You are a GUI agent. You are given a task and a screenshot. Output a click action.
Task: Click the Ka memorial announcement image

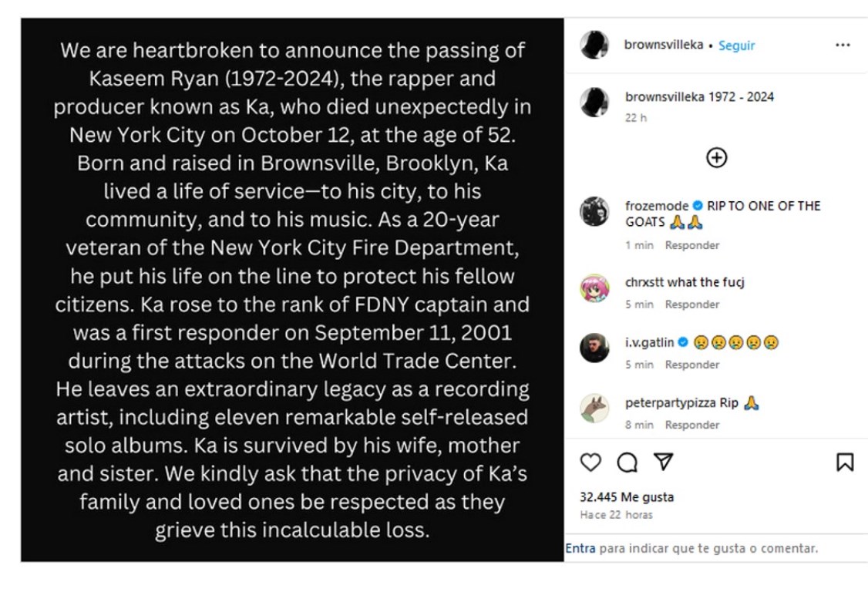coord(292,290)
